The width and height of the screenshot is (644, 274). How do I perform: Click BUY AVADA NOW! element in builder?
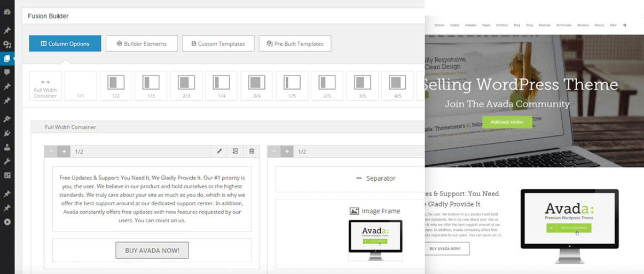click(152, 250)
